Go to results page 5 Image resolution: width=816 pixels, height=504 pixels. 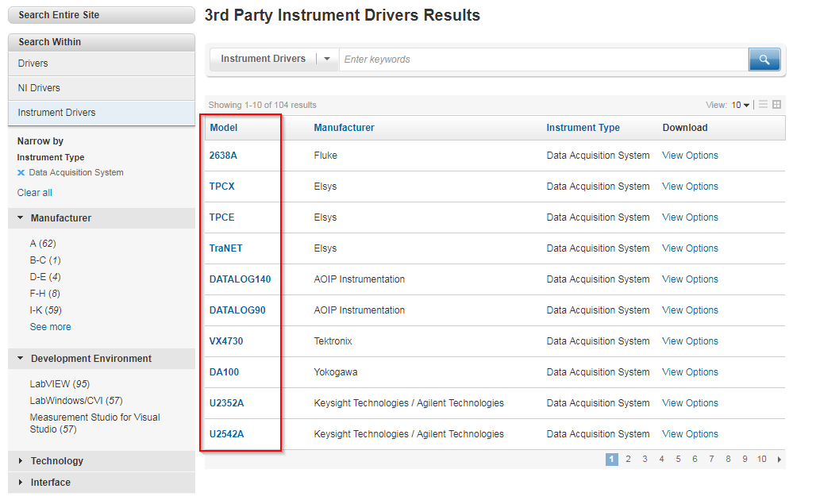[x=678, y=460]
